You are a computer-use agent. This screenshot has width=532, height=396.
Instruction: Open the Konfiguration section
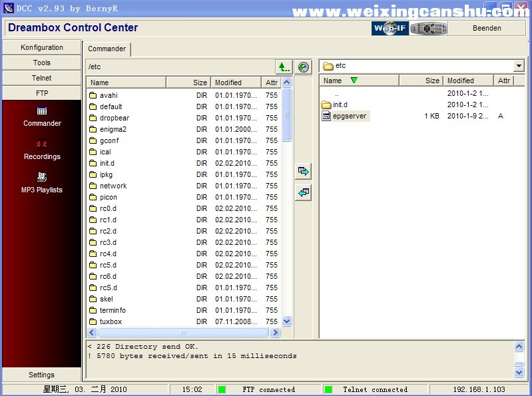pos(42,47)
